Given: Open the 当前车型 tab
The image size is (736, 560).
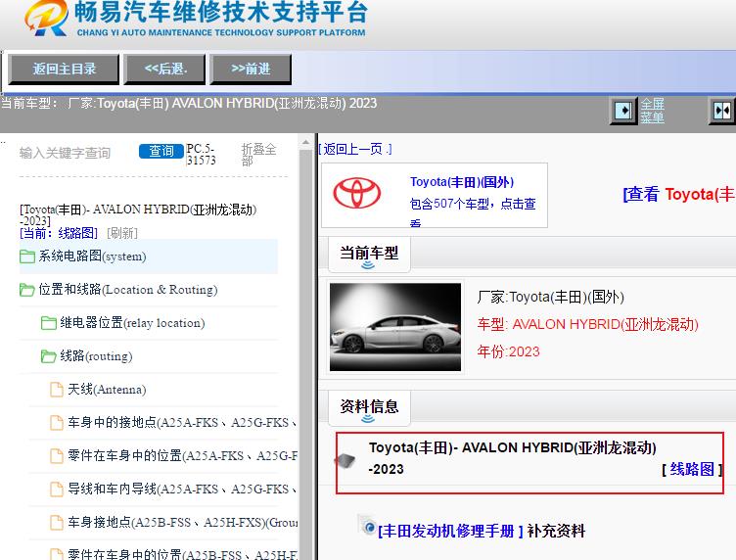Looking at the screenshot, I should pyautogui.click(x=369, y=254).
